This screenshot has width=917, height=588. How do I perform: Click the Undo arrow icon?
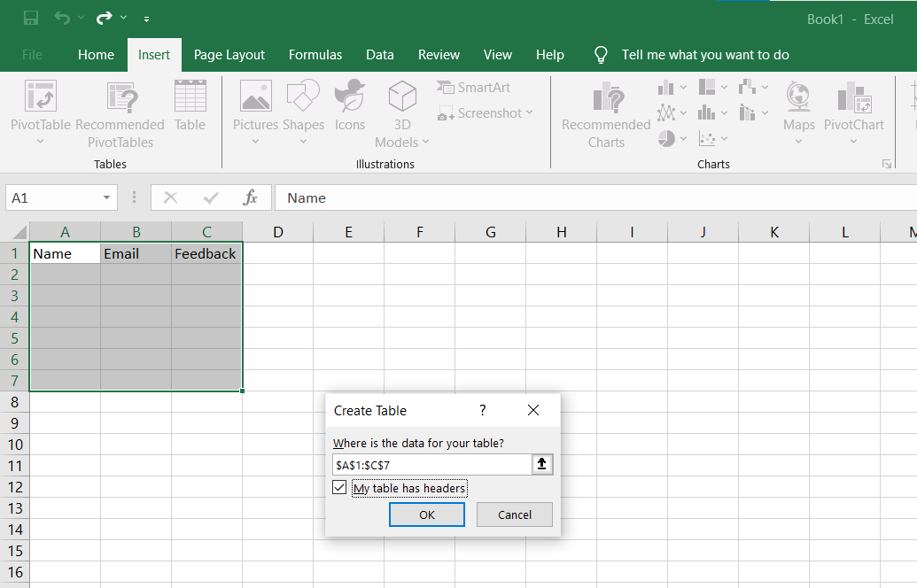tap(61, 18)
